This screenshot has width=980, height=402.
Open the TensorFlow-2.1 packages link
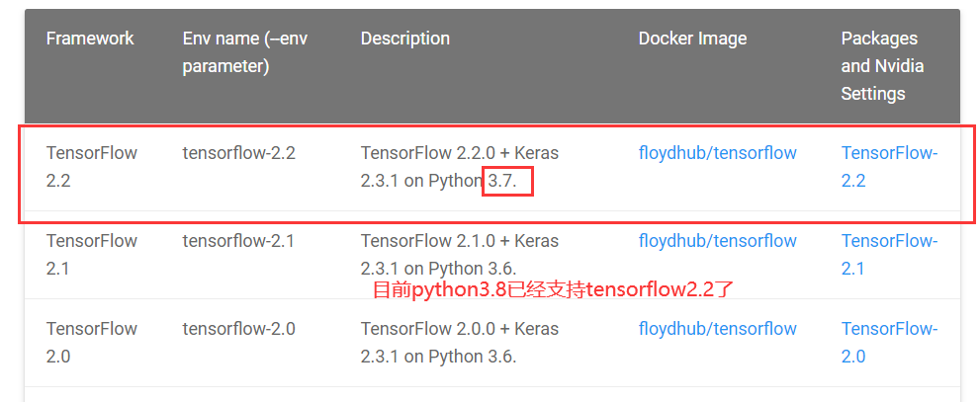(888, 254)
